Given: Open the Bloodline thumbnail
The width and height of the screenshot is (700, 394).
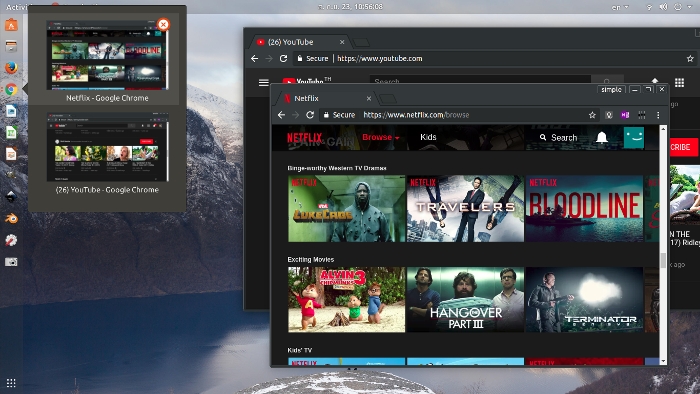Looking at the screenshot, I should (x=584, y=208).
